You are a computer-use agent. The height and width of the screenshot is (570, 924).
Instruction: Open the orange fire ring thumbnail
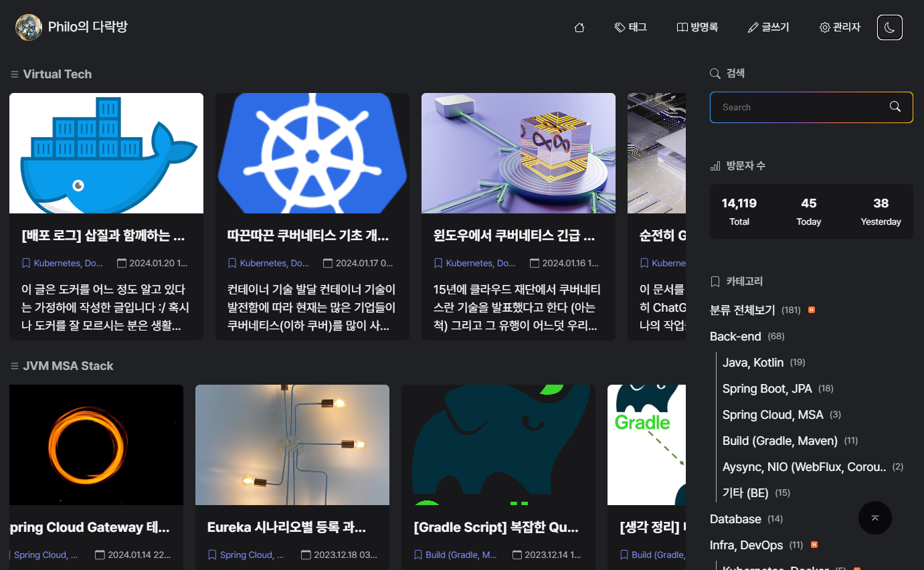[x=96, y=445]
